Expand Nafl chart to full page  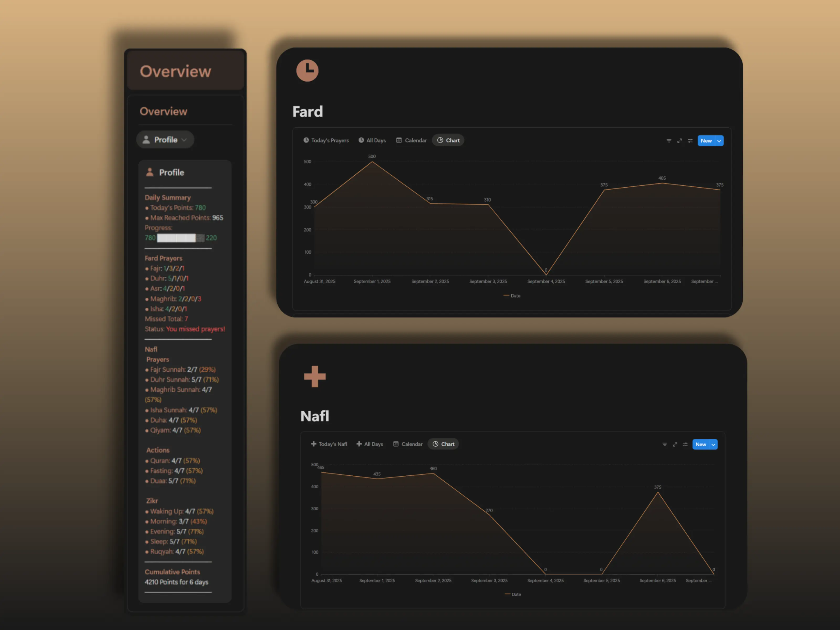pos(675,444)
